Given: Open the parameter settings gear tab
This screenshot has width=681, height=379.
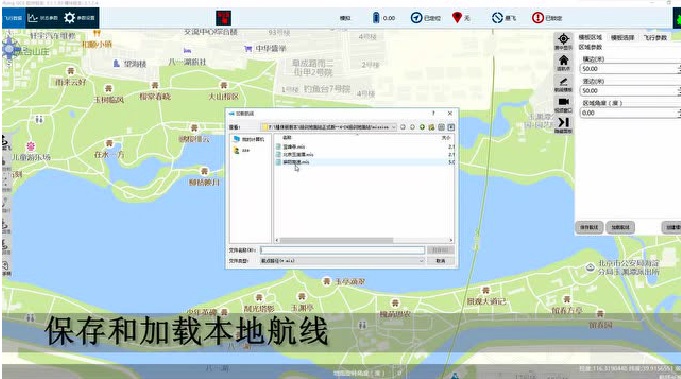Looking at the screenshot, I should (x=79, y=18).
